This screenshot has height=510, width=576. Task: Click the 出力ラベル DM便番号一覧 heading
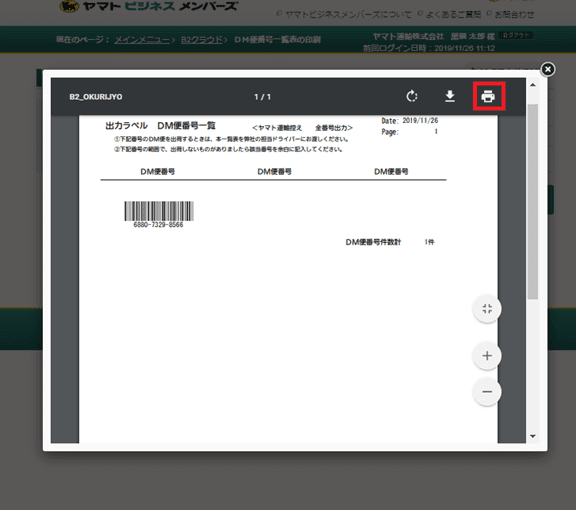pos(161,126)
